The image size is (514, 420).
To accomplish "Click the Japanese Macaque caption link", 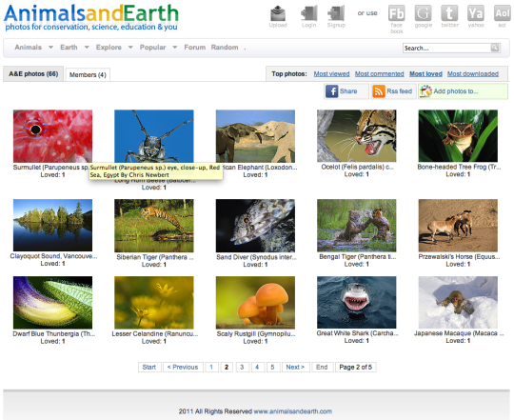I will click(459, 333).
